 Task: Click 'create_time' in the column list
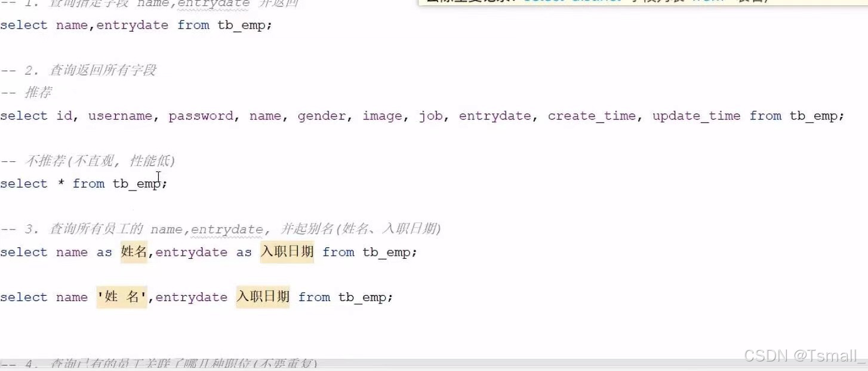click(x=592, y=116)
